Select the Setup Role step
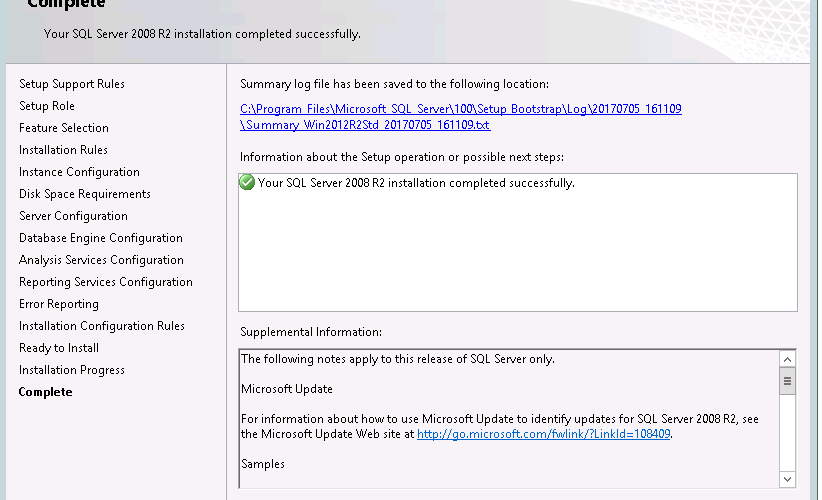Viewport: 822px width, 500px height. [47, 106]
